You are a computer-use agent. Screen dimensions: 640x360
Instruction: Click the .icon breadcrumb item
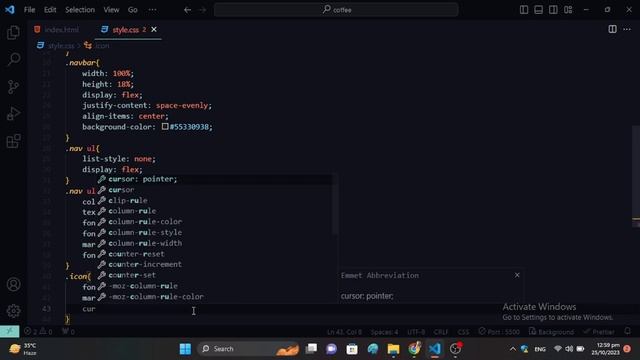[x=97, y=46]
